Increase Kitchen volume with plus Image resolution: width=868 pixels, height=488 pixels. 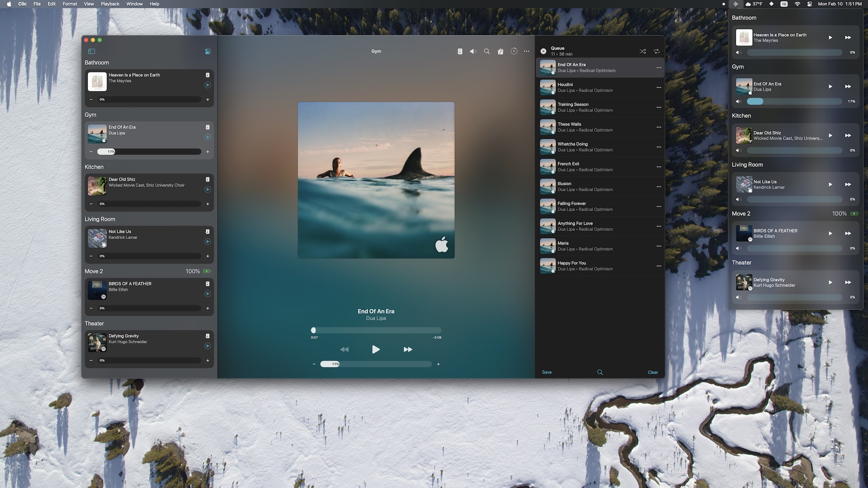coord(208,204)
